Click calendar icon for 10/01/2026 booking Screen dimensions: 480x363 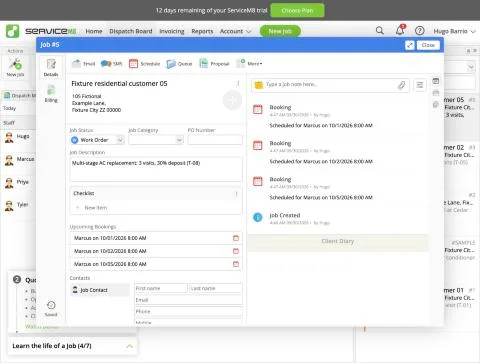click(236, 238)
